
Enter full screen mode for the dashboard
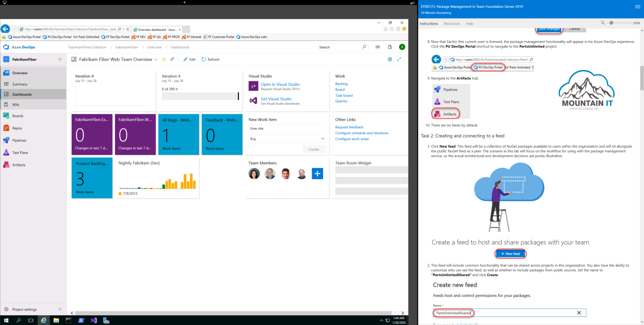[x=399, y=59]
